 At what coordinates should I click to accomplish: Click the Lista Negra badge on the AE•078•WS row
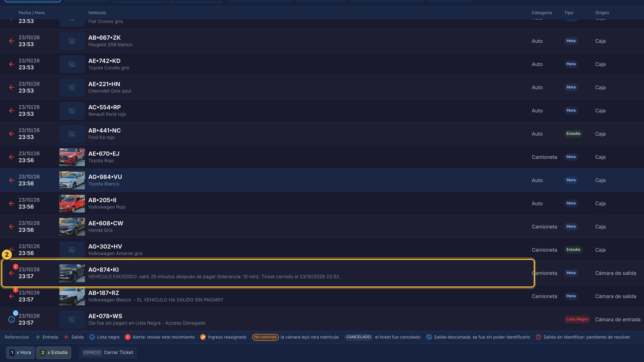(577, 319)
